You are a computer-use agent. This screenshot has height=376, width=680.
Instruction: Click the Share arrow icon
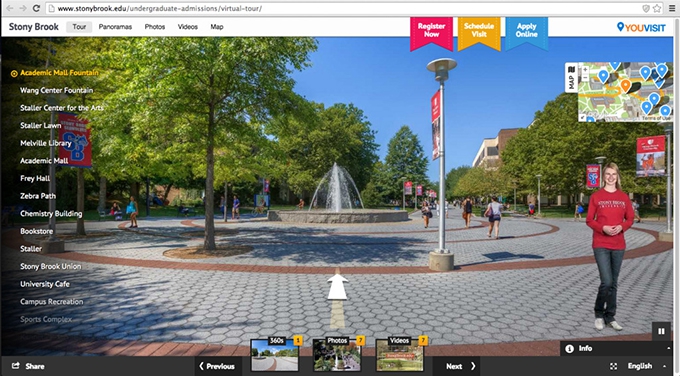pyautogui.click(x=16, y=366)
